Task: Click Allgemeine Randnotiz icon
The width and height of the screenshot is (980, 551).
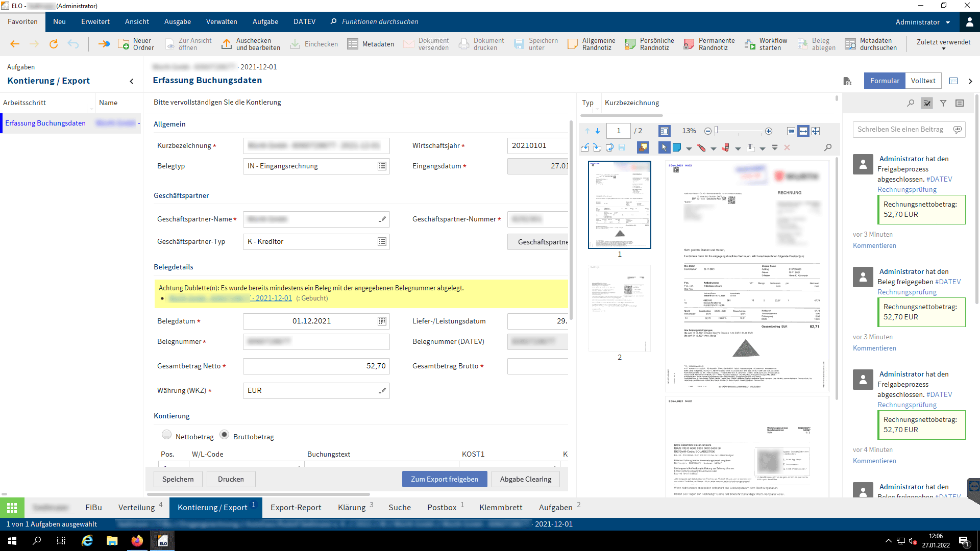Action: coord(573,44)
